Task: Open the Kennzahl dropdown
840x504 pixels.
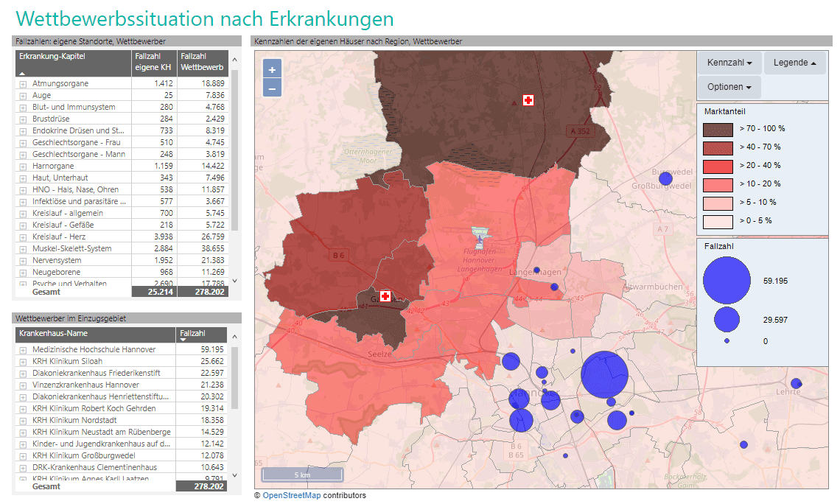Action: coord(729,63)
